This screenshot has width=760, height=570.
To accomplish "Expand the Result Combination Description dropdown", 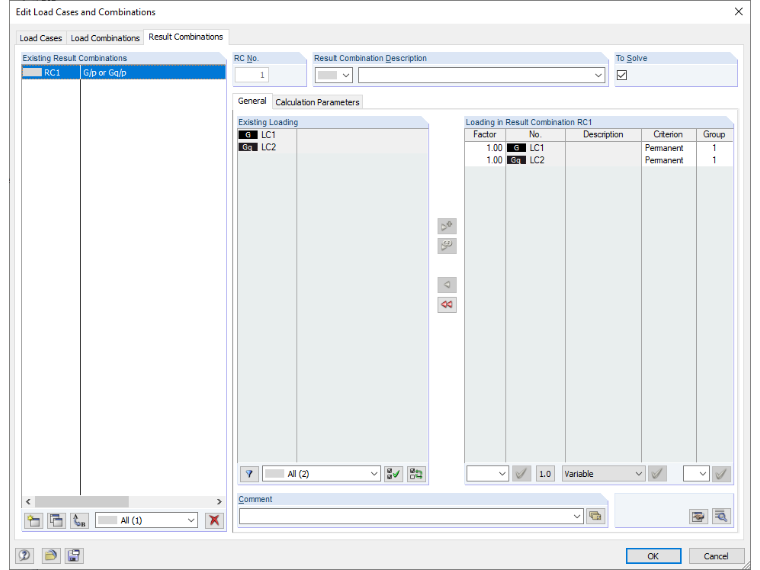I will 598,75.
